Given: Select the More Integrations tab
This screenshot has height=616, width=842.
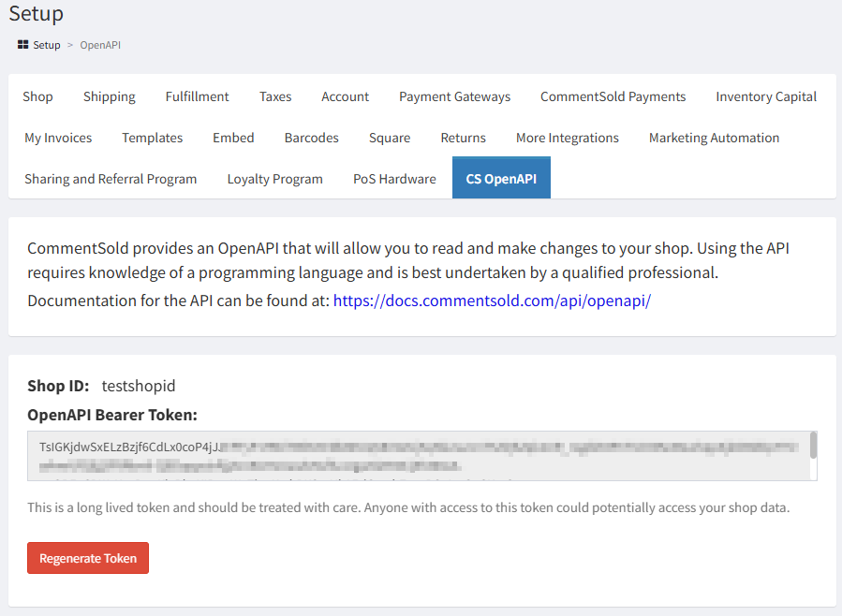Looking at the screenshot, I should [x=568, y=138].
